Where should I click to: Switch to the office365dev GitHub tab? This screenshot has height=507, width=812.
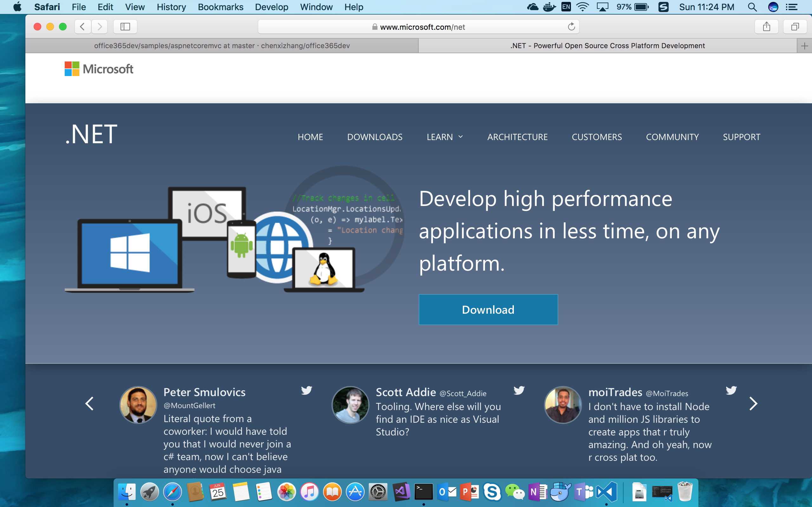coord(222,46)
